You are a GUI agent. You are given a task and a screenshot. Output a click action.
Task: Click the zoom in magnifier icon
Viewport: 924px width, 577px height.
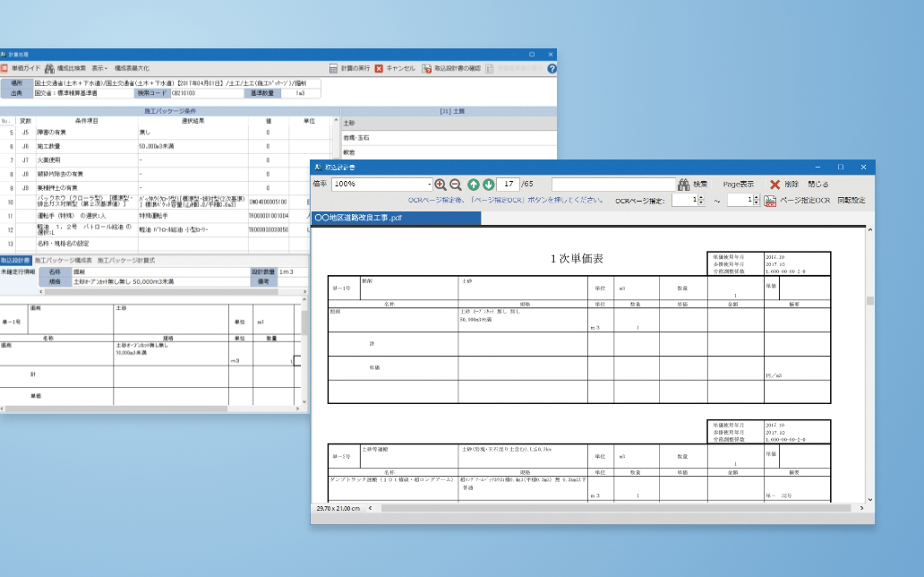coord(440,184)
